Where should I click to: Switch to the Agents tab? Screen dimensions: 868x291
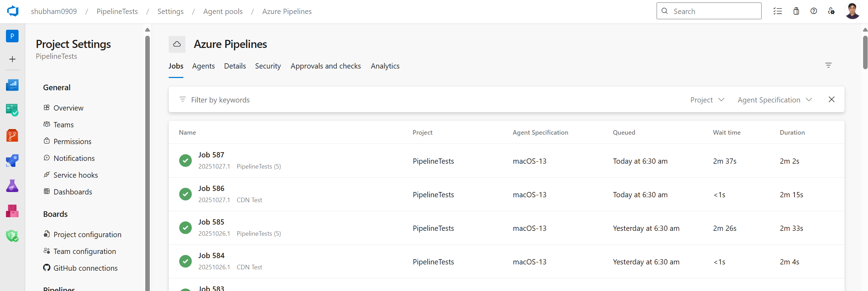(203, 66)
